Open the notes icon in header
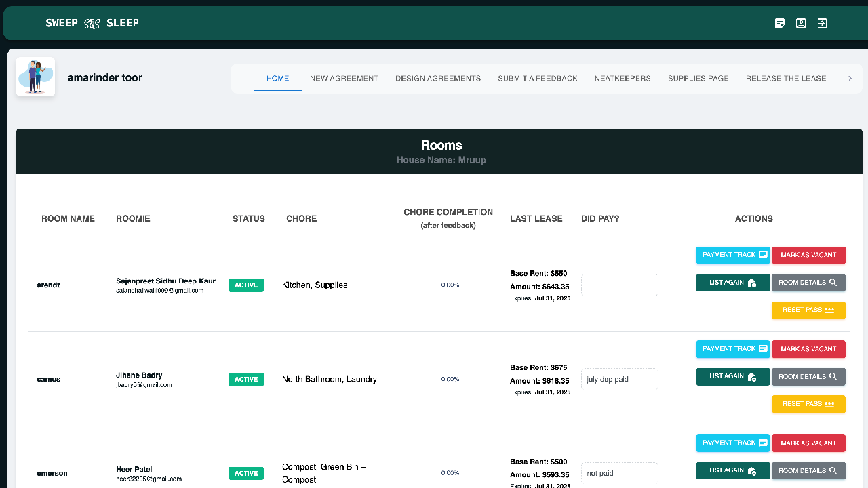 point(780,23)
